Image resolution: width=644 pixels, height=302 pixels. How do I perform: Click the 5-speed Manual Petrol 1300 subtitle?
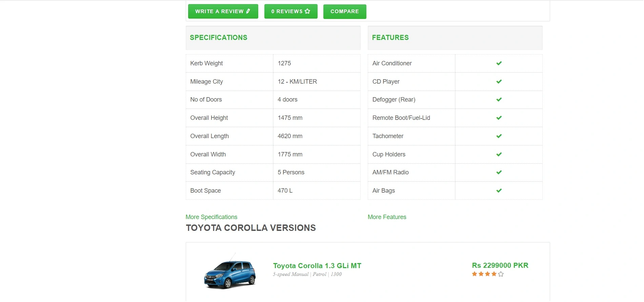tap(307, 274)
